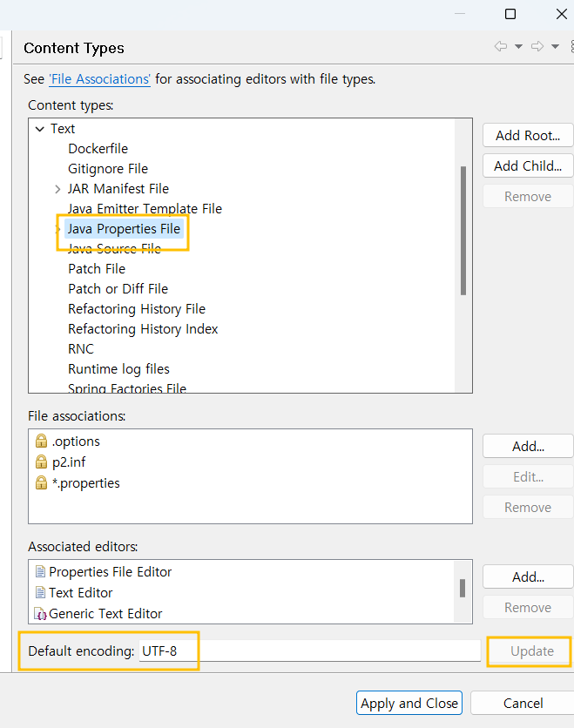Viewport: 574px width, 728px height.
Task: Select Generic Text Editor entry
Action: 105,613
